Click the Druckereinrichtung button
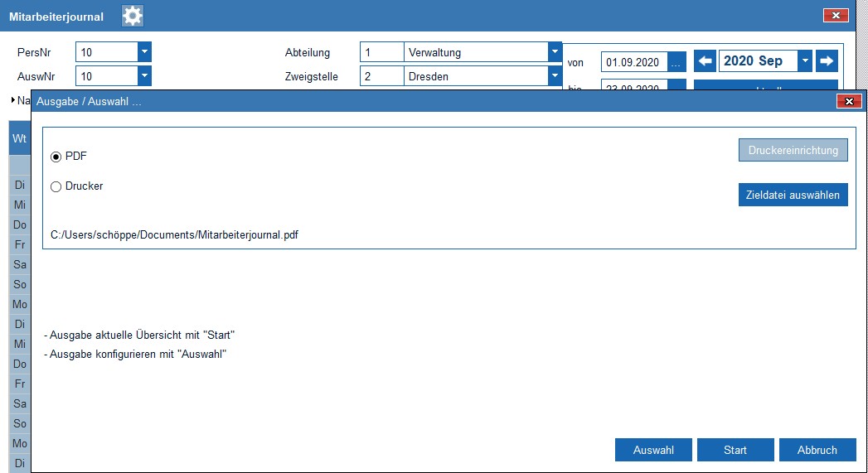 tap(793, 150)
